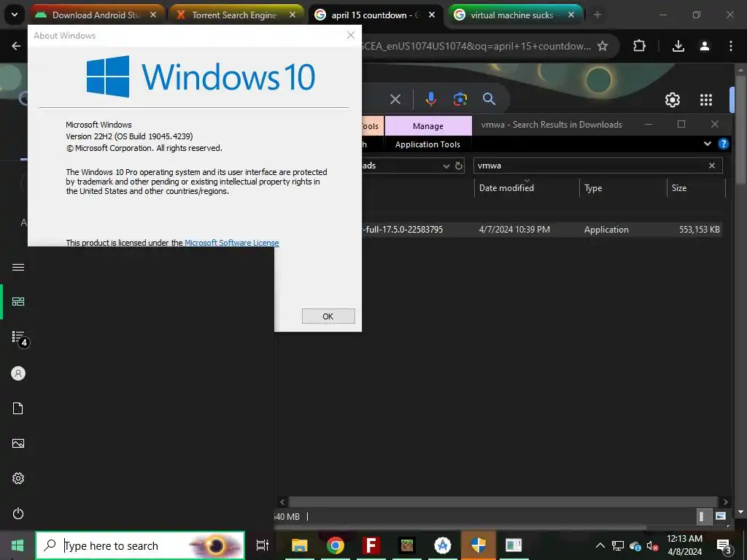Clear the Google search box
This screenshot has height=560, width=747.
click(395, 99)
